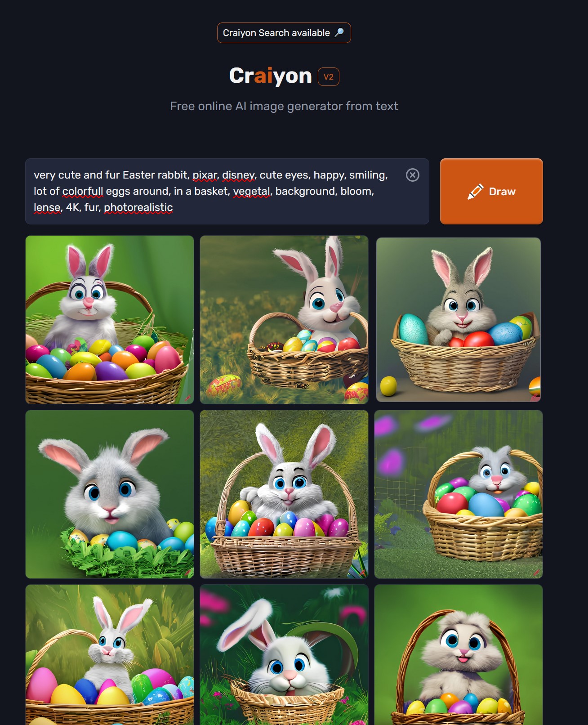Screen dimensions: 588x725
Task: Open bottom-left rabbit with pink egg image
Action: (x=110, y=655)
